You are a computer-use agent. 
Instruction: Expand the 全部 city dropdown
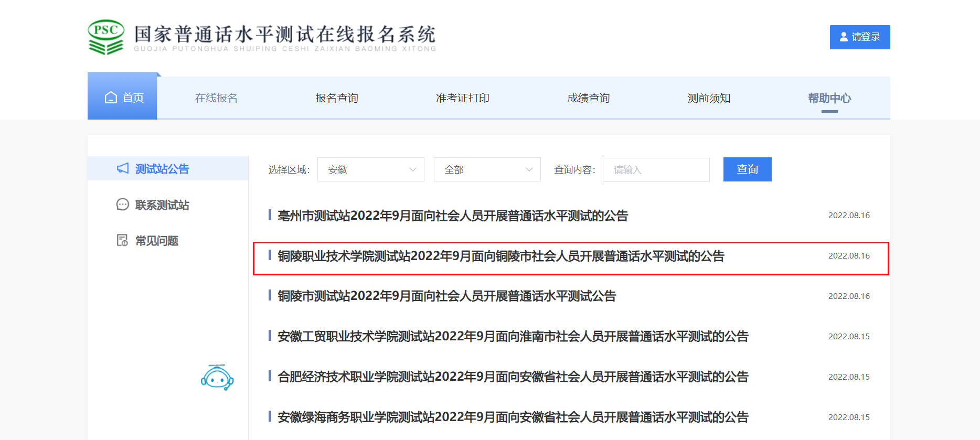point(487,169)
